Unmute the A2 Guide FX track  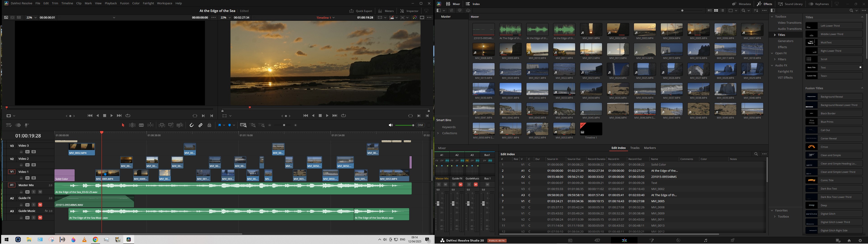click(x=40, y=205)
